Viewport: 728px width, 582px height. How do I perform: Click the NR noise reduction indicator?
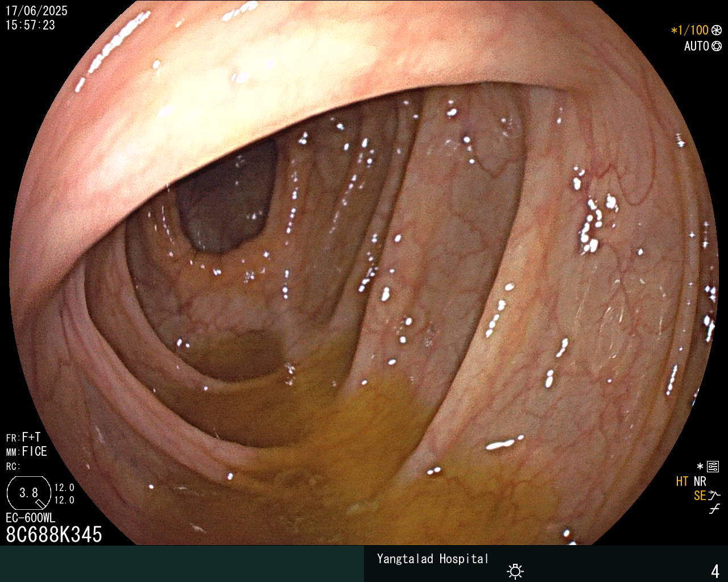pyautogui.click(x=700, y=482)
